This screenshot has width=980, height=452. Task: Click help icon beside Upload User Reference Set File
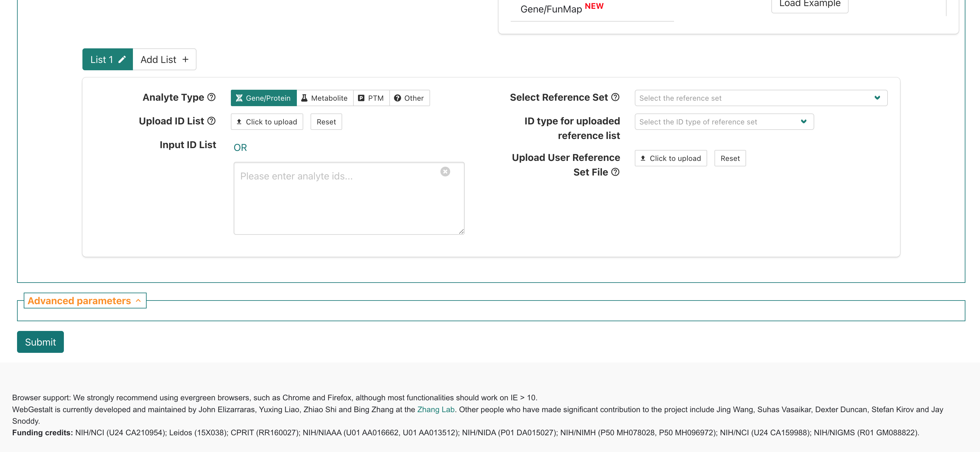click(x=615, y=172)
